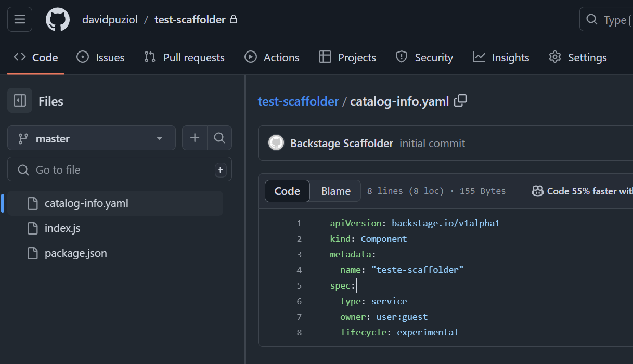The width and height of the screenshot is (633, 364).
Task: Collapse the Files side panel icon
Action: (20, 101)
